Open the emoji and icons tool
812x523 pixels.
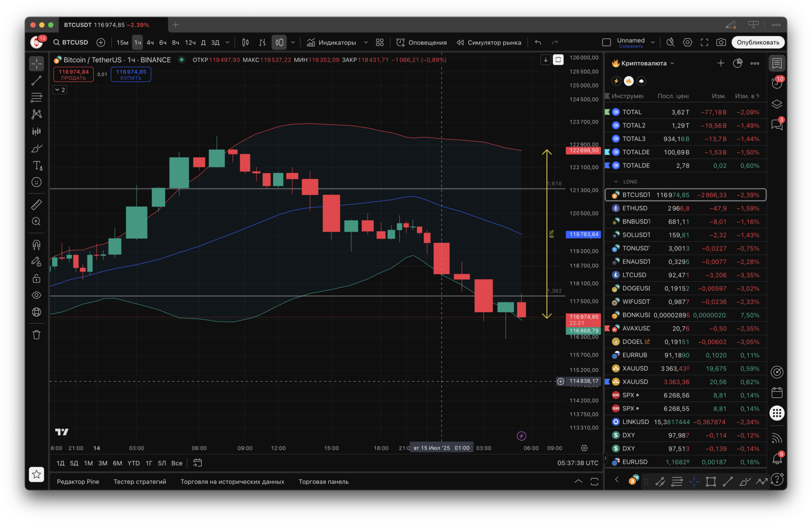pos(37,182)
